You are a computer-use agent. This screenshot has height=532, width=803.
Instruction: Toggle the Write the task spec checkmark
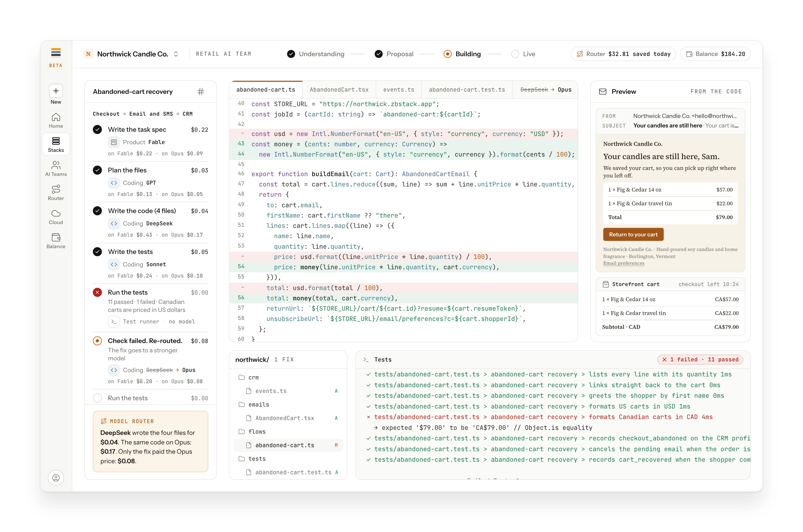97,129
